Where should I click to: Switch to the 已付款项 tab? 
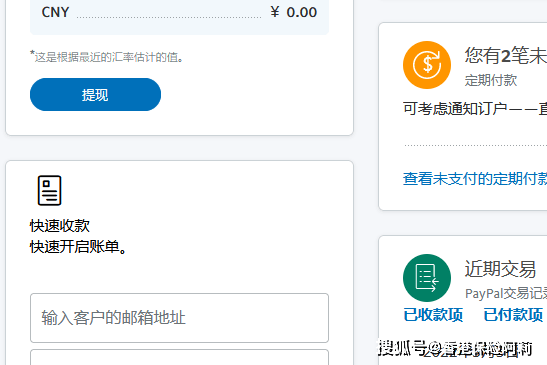coord(513,315)
